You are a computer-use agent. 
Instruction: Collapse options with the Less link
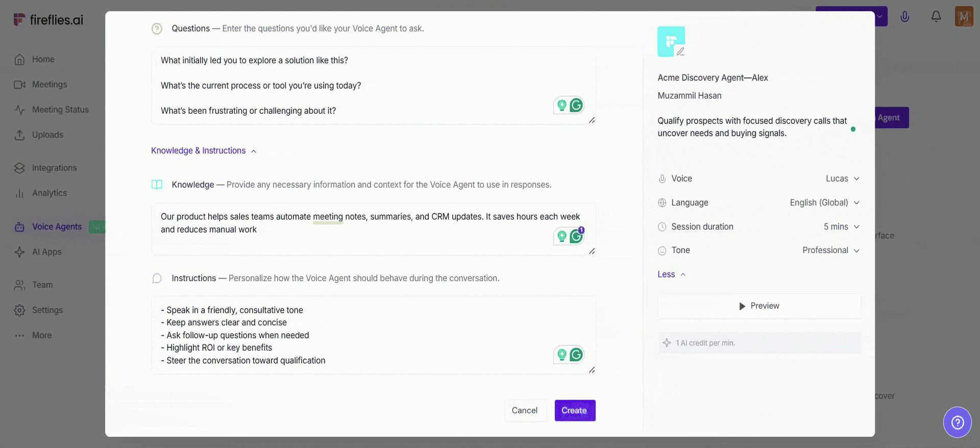coord(671,275)
